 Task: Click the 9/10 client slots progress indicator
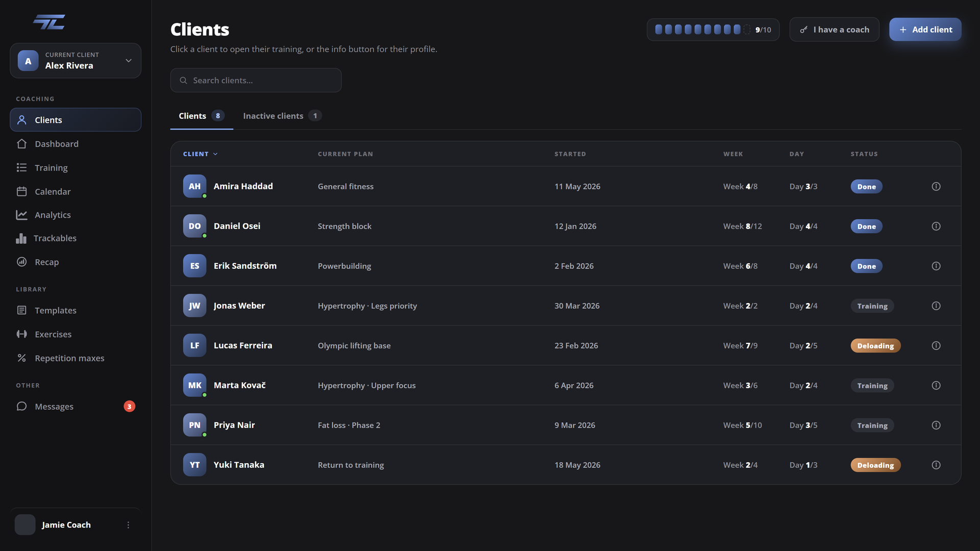point(713,30)
